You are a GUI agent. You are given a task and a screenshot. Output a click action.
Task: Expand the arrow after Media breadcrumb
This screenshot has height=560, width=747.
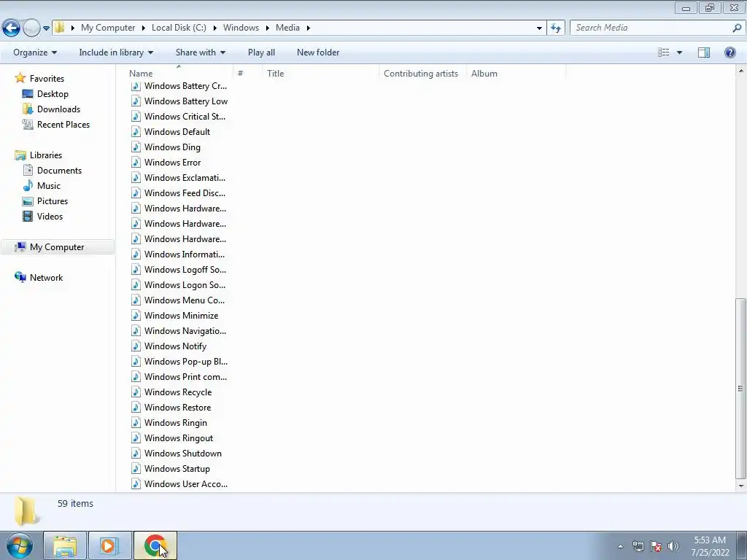309,28
